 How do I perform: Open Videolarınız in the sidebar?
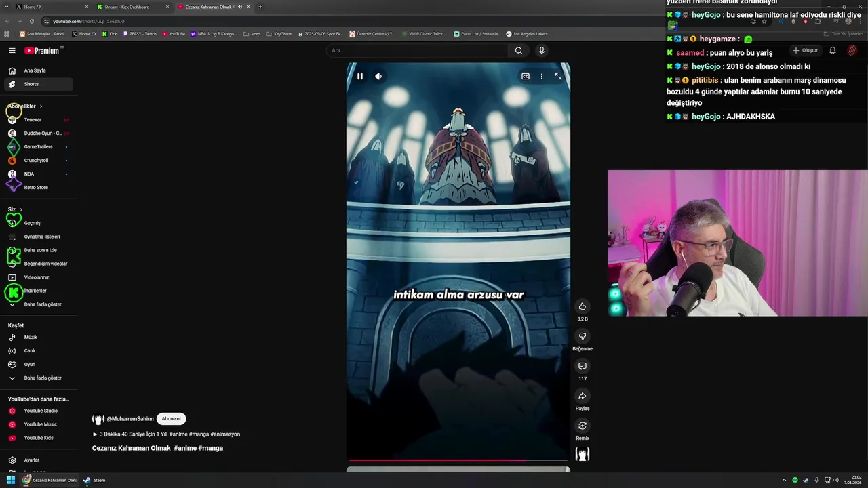[x=39, y=277]
